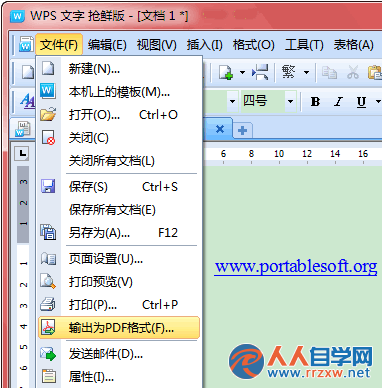Choose 发送邮件(D)... menu entry
The image size is (382, 388).
tap(119, 354)
